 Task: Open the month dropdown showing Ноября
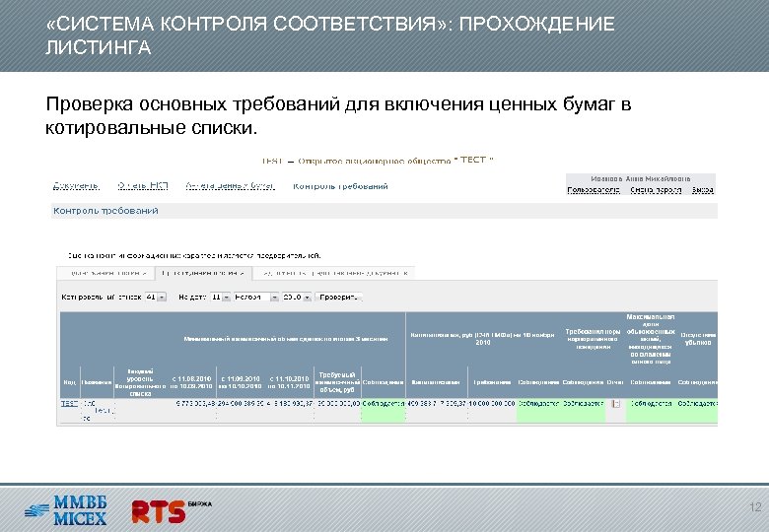[x=256, y=297]
